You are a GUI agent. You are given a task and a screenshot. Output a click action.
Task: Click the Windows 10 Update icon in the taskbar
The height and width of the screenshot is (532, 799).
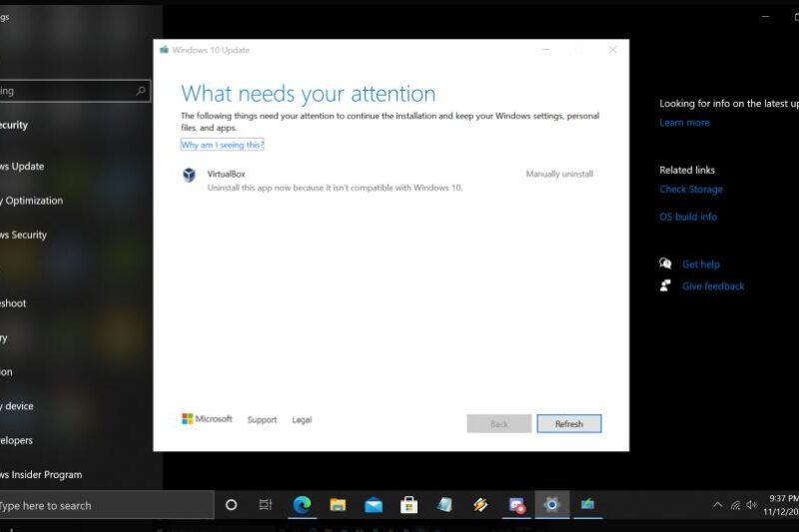[x=587, y=504]
